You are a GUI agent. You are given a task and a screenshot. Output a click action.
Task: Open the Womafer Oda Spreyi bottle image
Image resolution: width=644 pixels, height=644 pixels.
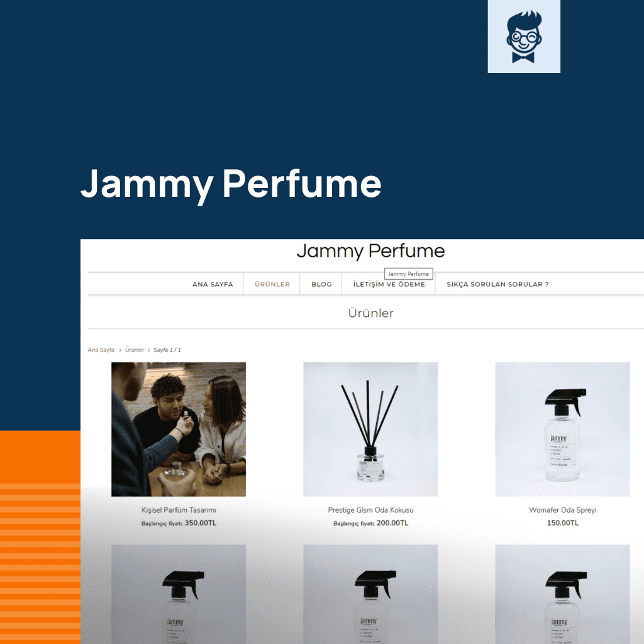click(x=562, y=429)
